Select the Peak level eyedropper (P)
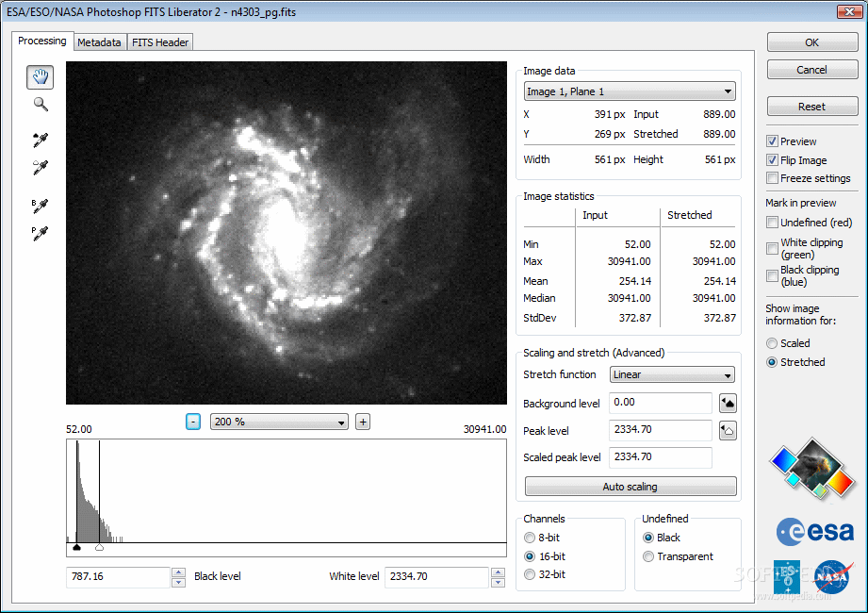 click(x=40, y=233)
